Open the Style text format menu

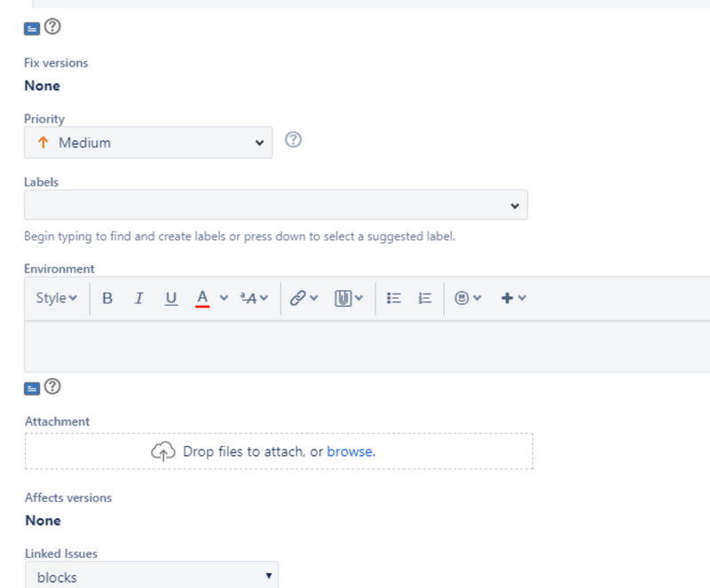(57, 299)
